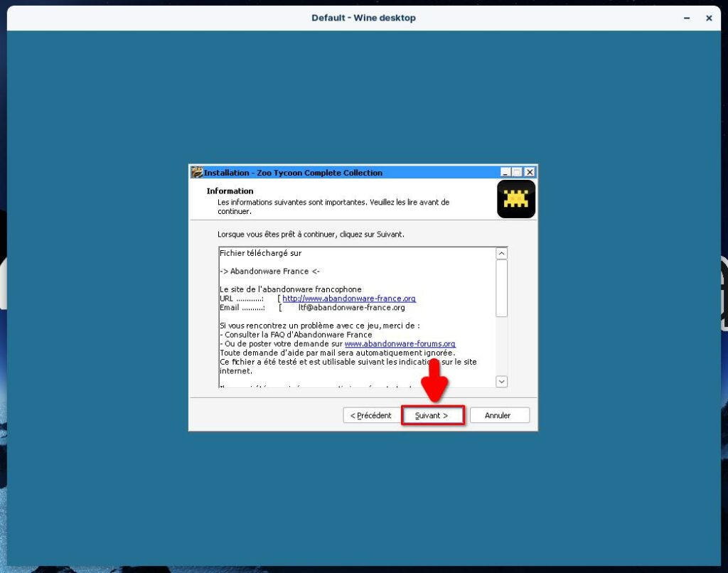Continue with the Suivant button

click(432, 415)
